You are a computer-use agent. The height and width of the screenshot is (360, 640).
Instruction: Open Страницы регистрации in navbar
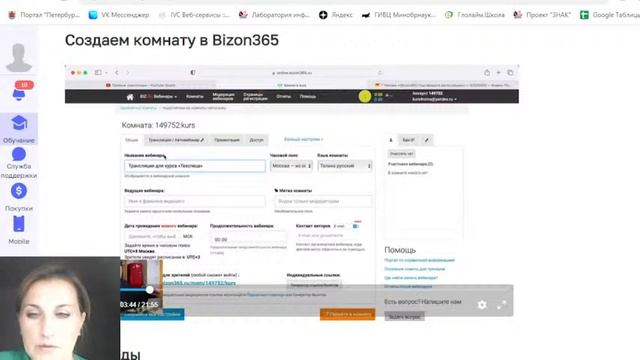pos(255,97)
